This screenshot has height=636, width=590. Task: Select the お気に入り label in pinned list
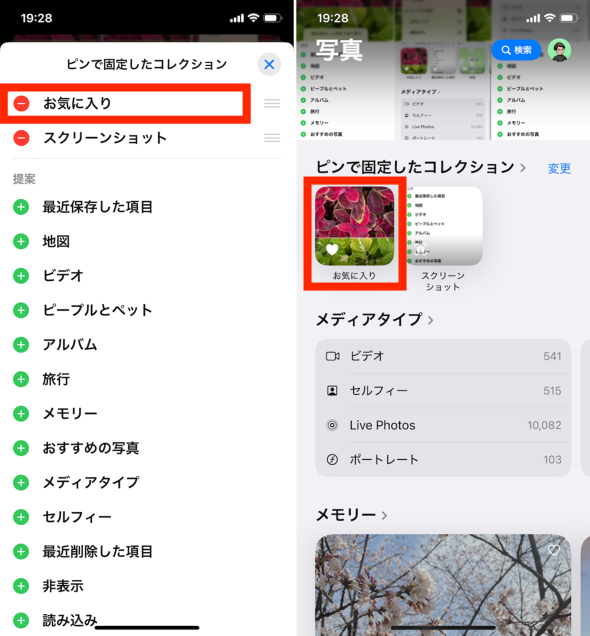pos(77,103)
